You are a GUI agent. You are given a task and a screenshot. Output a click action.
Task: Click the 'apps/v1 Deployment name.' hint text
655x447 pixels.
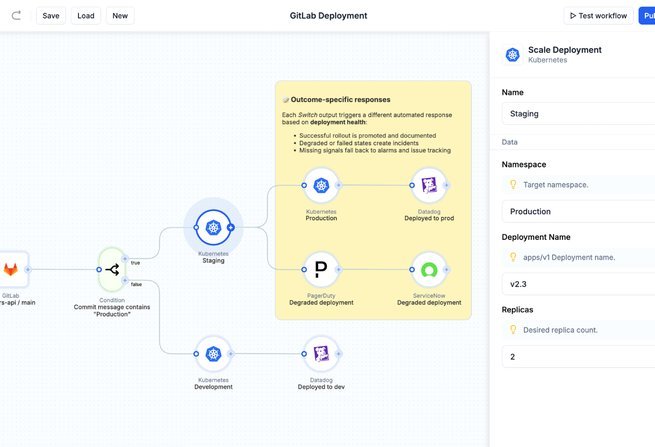pos(569,257)
